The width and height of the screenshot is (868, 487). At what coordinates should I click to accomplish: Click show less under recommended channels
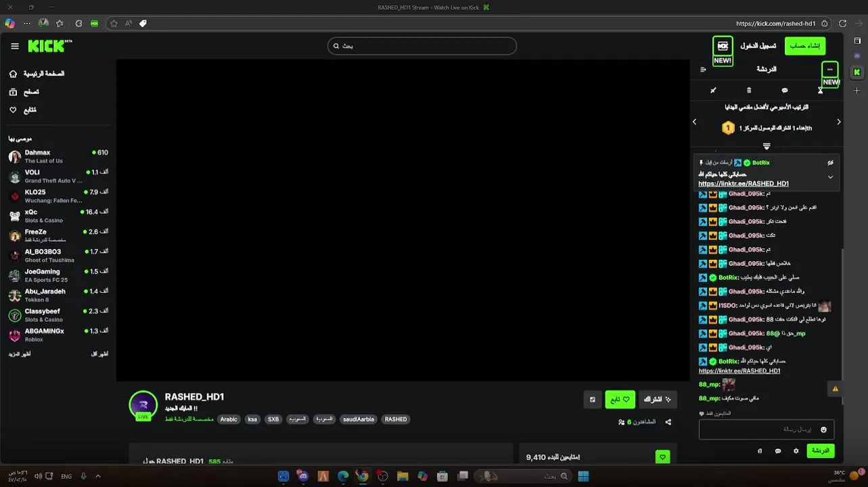point(99,354)
